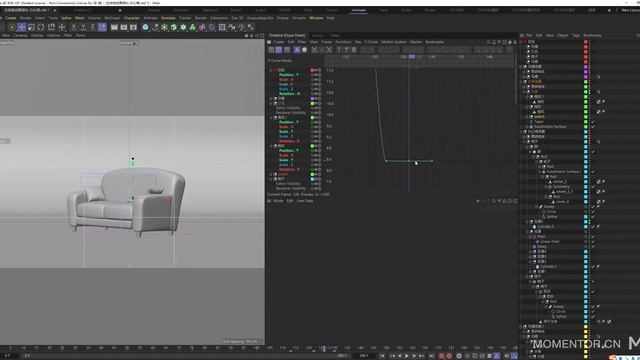Viewport: 640px width, 360px height.
Task: Expand the Sweep object in Object Manager
Action: (x=537, y=207)
